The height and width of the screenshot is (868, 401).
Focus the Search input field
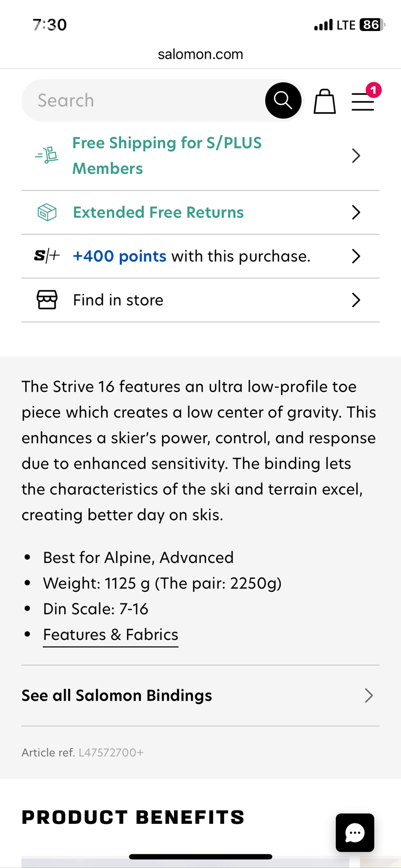(x=145, y=100)
